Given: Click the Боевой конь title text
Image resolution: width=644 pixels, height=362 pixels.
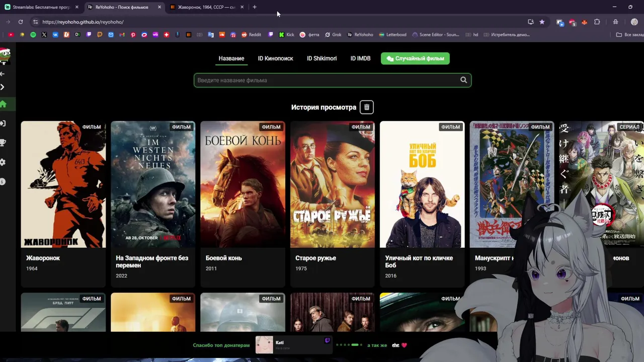Looking at the screenshot, I should coord(224,258).
